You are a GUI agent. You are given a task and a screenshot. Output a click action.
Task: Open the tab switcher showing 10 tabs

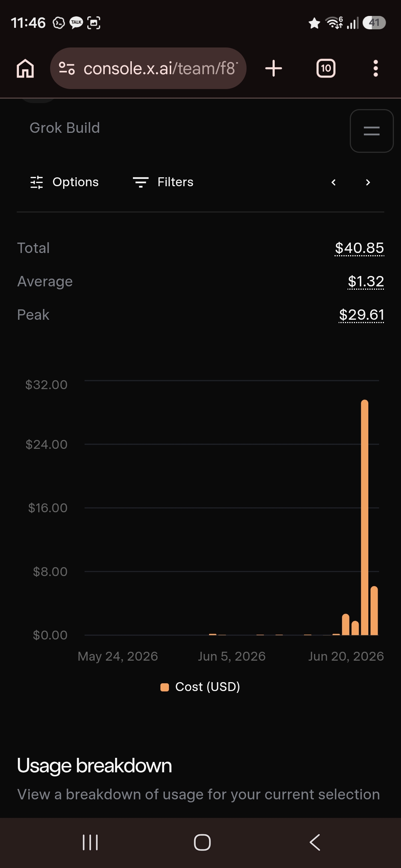click(326, 68)
